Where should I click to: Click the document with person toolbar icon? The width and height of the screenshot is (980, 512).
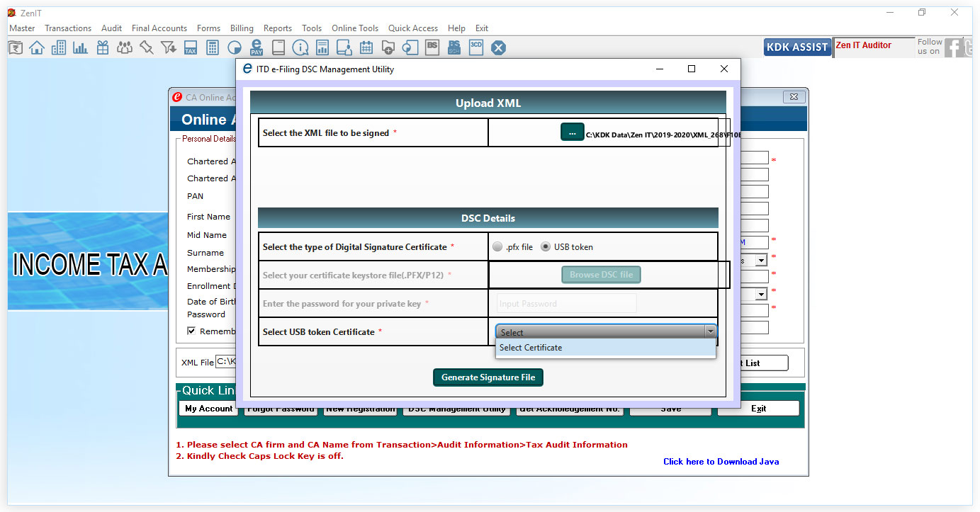pos(344,47)
